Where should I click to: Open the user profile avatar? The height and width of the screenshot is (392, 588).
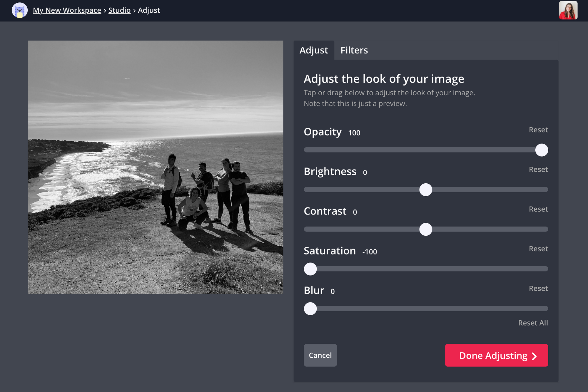click(568, 10)
